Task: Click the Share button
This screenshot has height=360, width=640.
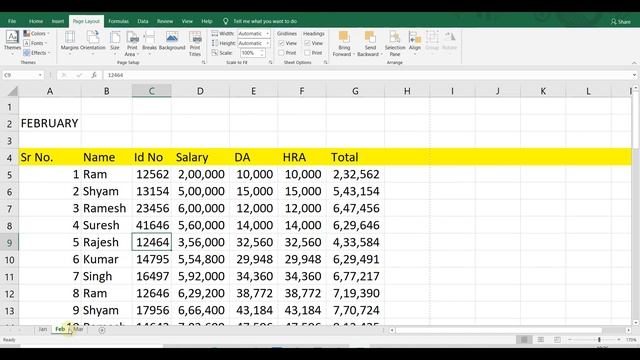Action: coord(621,22)
